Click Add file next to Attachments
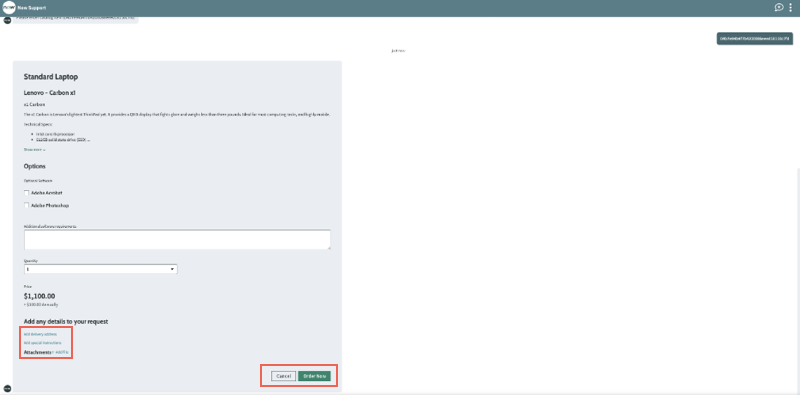The height and width of the screenshot is (395, 800). coord(61,353)
